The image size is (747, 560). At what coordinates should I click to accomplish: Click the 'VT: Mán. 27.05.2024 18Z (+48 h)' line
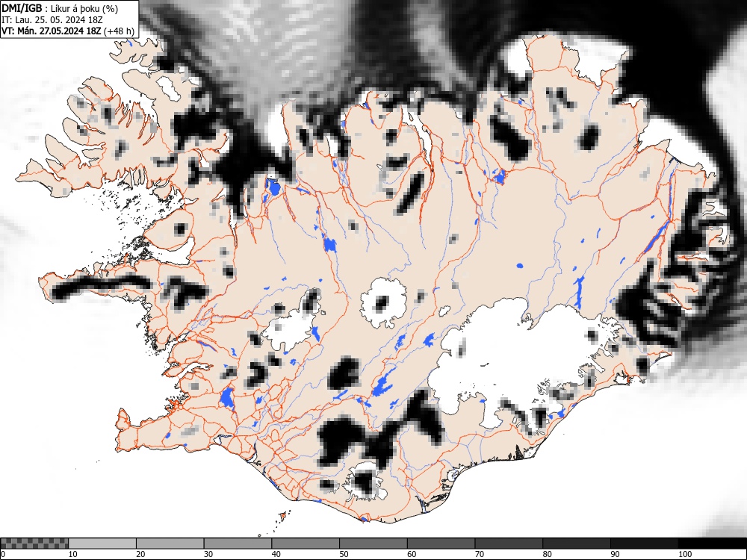(x=68, y=31)
